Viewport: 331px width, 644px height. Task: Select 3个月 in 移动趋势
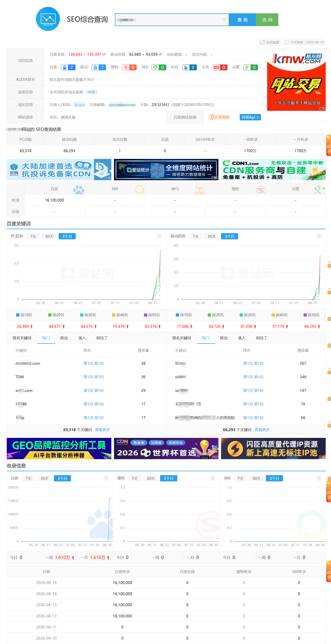229,236
